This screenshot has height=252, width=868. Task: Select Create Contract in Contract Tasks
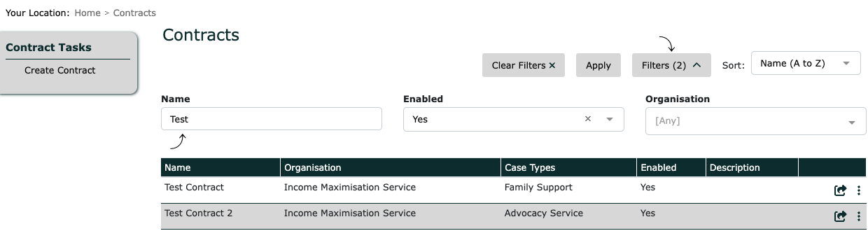(x=60, y=70)
